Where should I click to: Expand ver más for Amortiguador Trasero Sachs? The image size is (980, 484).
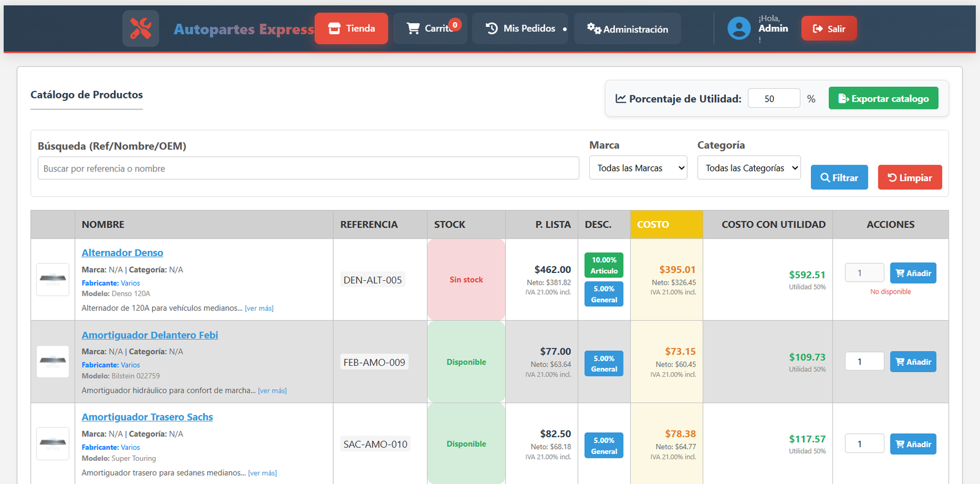(x=263, y=474)
